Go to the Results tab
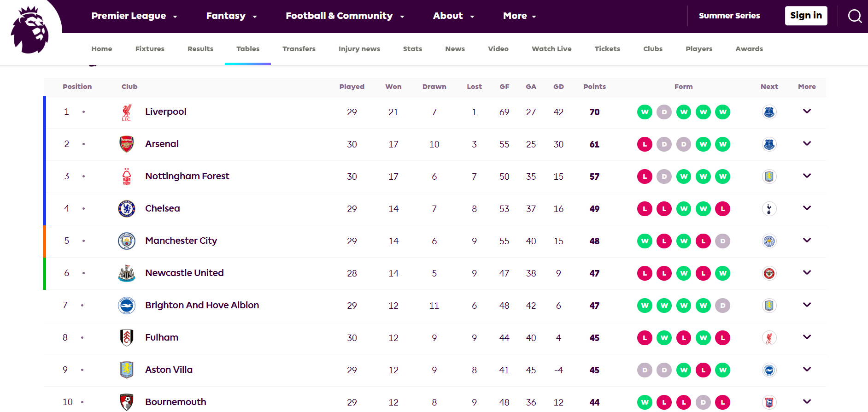 coord(200,49)
